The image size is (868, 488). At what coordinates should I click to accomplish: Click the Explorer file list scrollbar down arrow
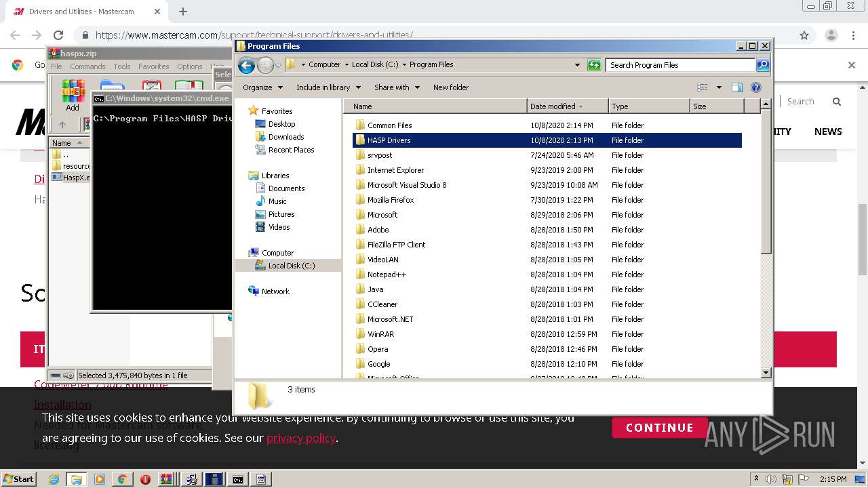tap(766, 373)
